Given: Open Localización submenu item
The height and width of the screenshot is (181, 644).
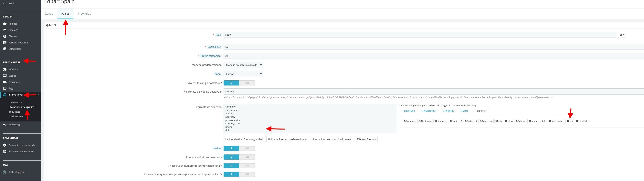Looking at the screenshot, I should 15,102.
